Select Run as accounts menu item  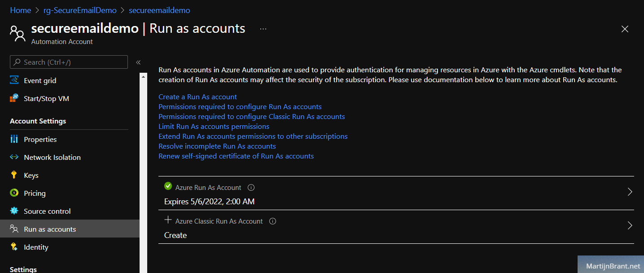pos(70,229)
